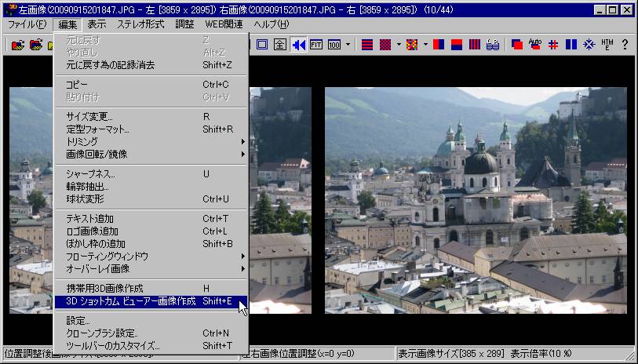This screenshot has width=638, height=364.
Task: Select 定型フォーマット... menu entry
Action: pos(151,129)
